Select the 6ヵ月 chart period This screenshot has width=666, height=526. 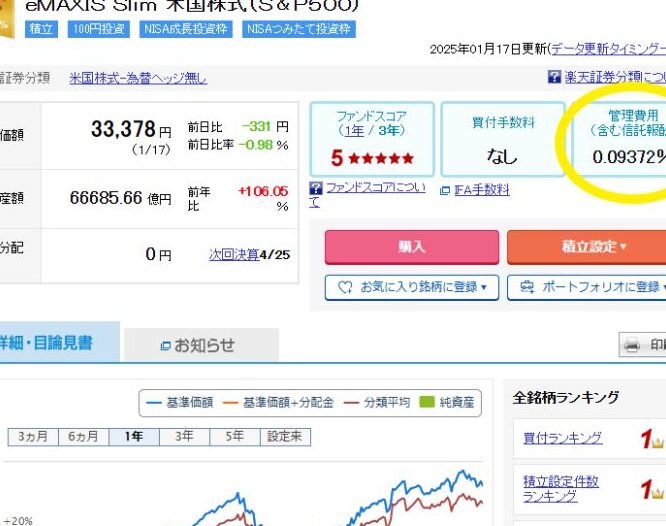pos(83,437)
